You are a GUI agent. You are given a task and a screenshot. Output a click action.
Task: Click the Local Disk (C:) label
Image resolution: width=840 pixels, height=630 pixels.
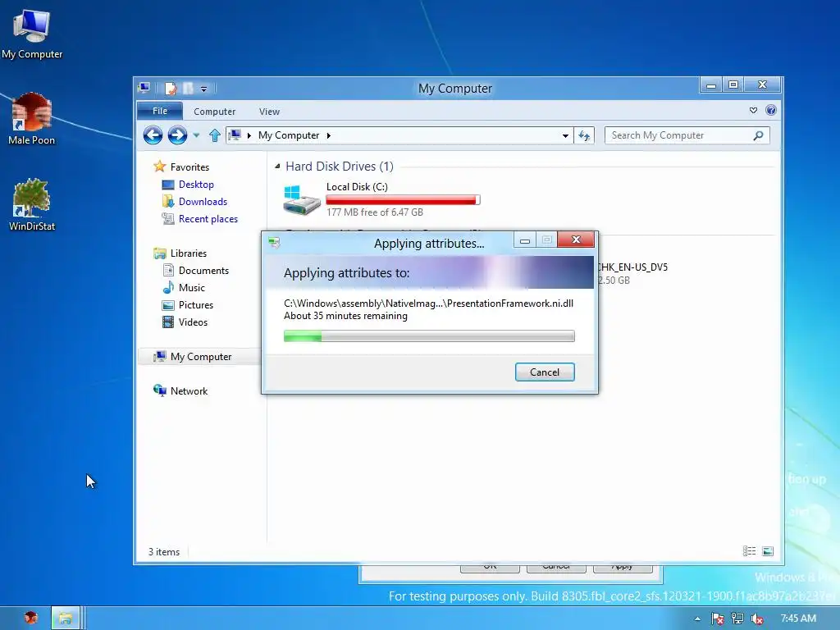click(x=357, y=186)
